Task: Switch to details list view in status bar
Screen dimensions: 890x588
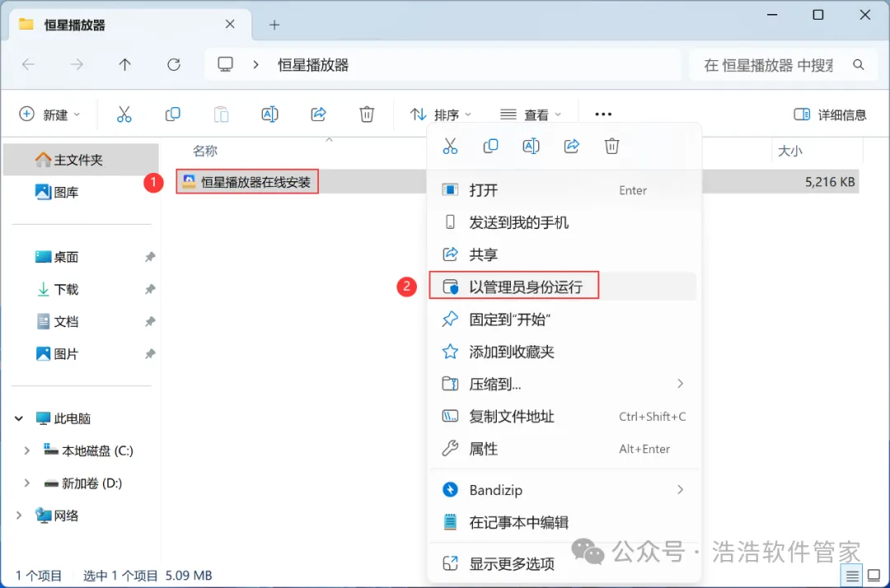Action: (x=852, y=576)
